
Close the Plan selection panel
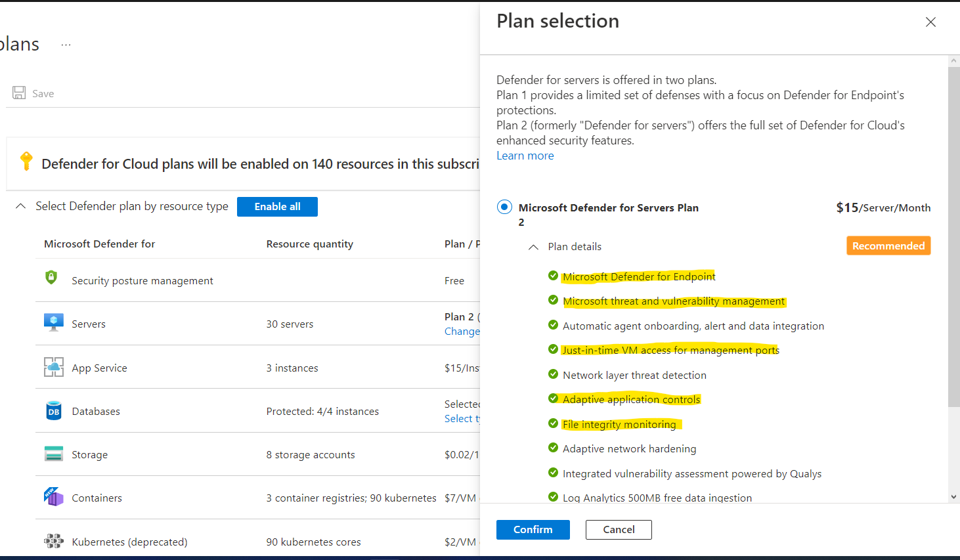[930, 22]
